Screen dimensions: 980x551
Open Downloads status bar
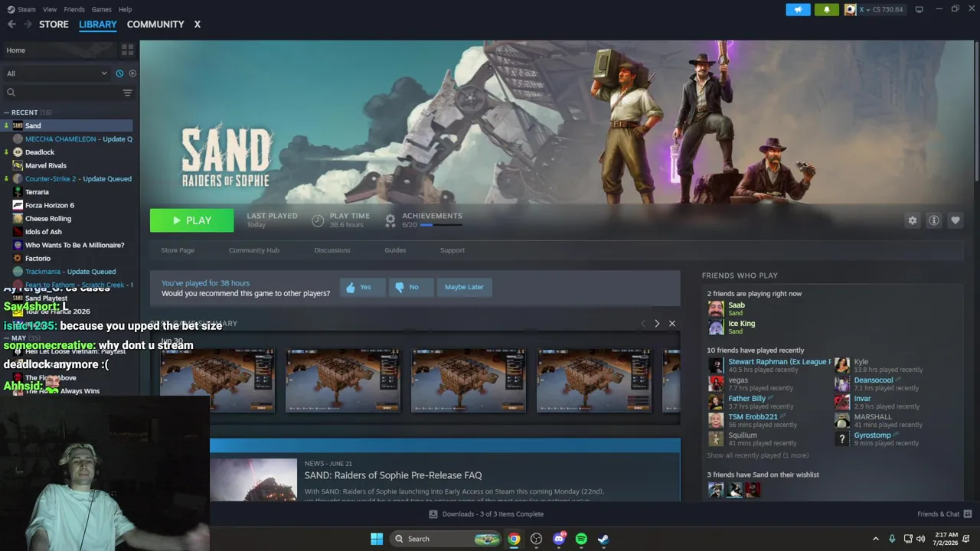[486, 514]
